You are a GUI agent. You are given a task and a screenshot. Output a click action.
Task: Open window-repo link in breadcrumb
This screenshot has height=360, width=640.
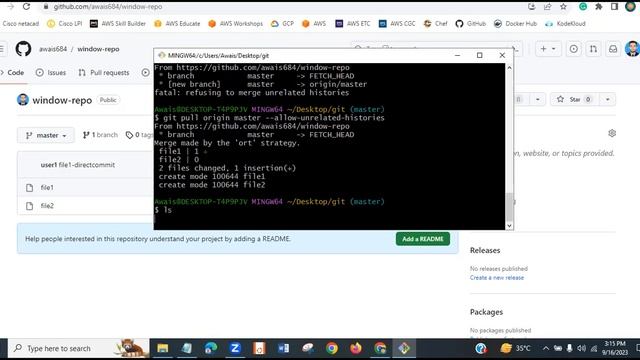(x=98, y=49)
